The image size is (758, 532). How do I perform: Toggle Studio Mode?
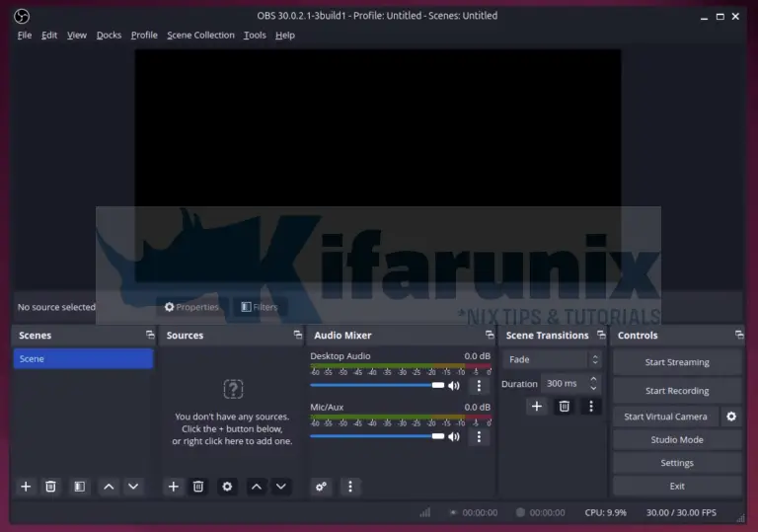tap(677, 439)
